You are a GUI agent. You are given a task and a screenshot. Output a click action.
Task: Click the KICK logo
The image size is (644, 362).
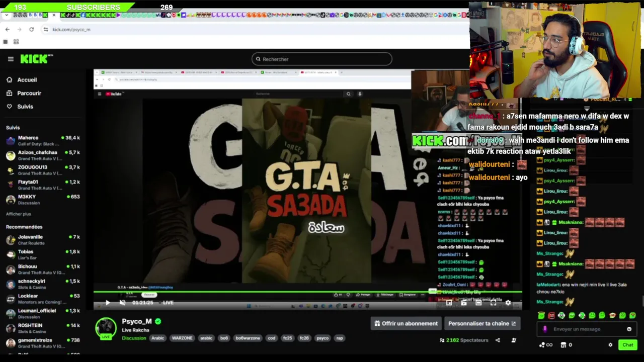(36, 59)
